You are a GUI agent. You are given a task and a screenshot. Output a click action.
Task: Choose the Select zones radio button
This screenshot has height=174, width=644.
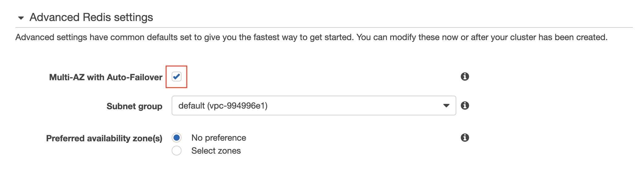(177, 151)
